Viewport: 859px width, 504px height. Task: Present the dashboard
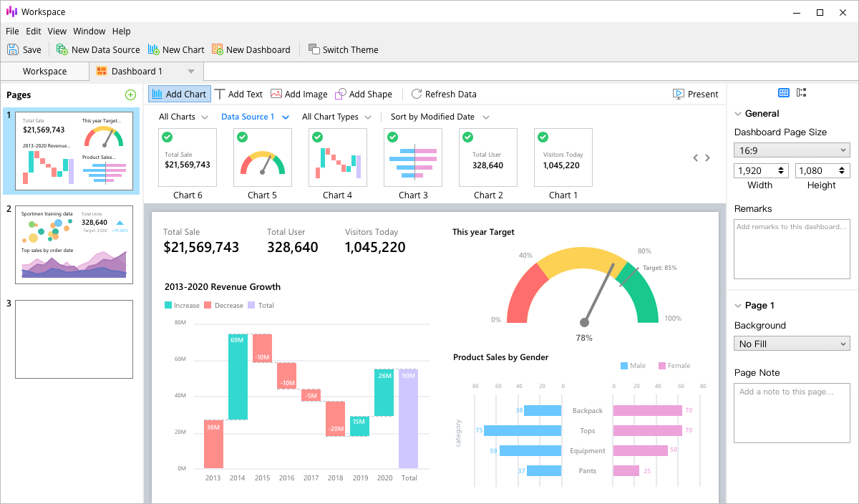pyautogui.click(x=695, y=94)
